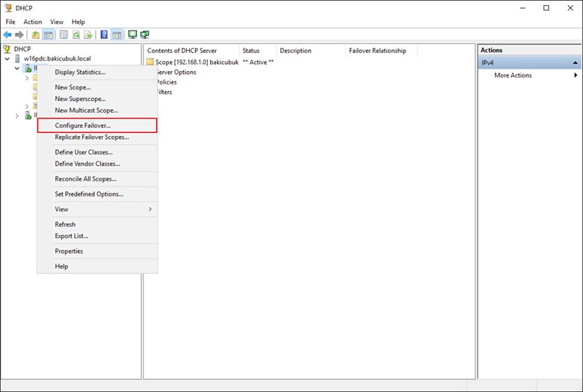The image size is (583, 392).
Task: Open Help via the blue question-mark icon
Action: coord(104,35)
